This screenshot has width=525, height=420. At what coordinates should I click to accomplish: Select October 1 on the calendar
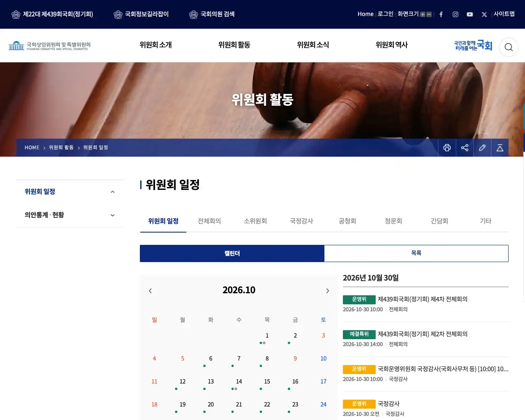point(267,336)
